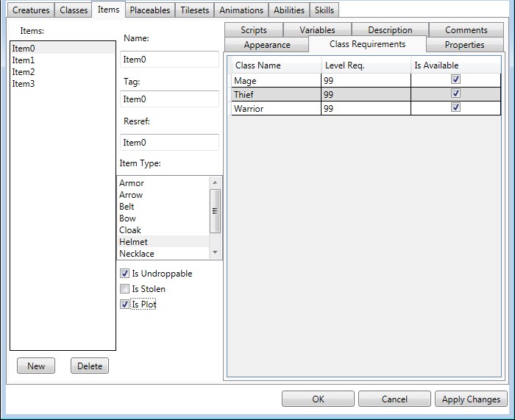Toggle Is Available for Warrior class

pos(455,107)
